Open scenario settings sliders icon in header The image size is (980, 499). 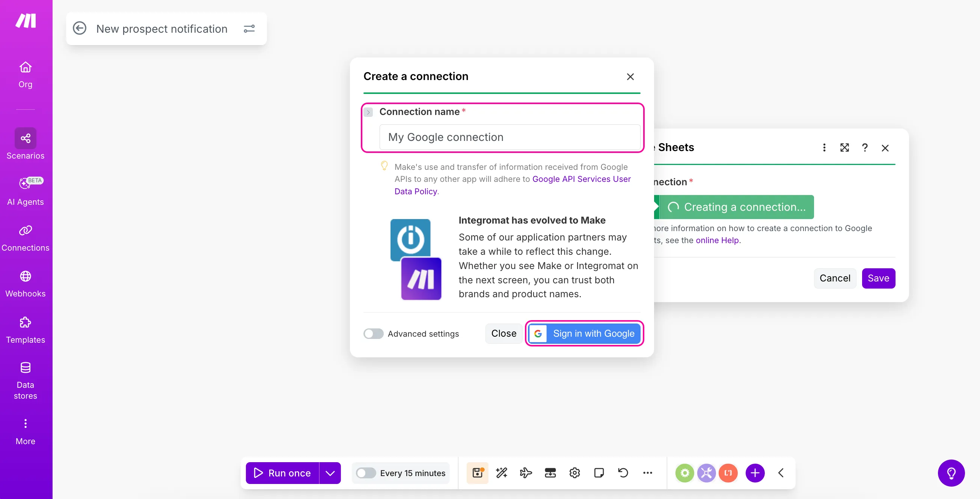(x=249, y=29)
